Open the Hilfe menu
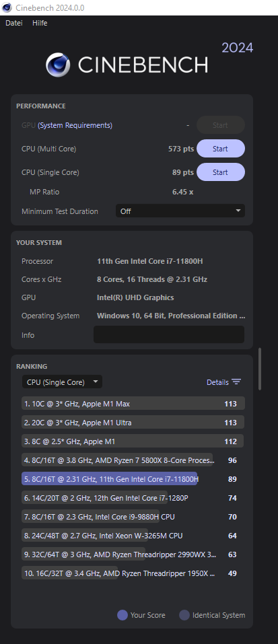This screenshot has height=644, width=278. (x=40, y=23)
